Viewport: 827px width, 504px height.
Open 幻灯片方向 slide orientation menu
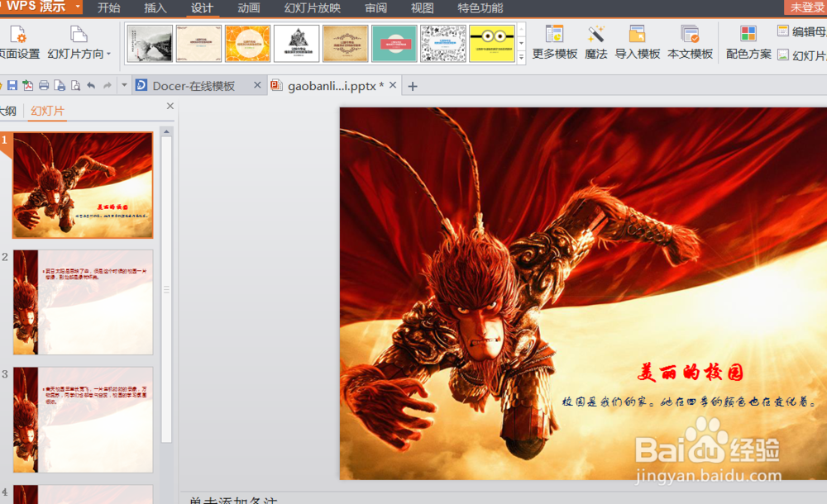(79, 42)
